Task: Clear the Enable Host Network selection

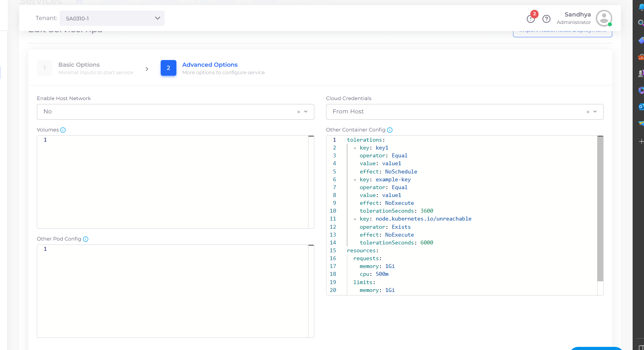Action: 299,112
